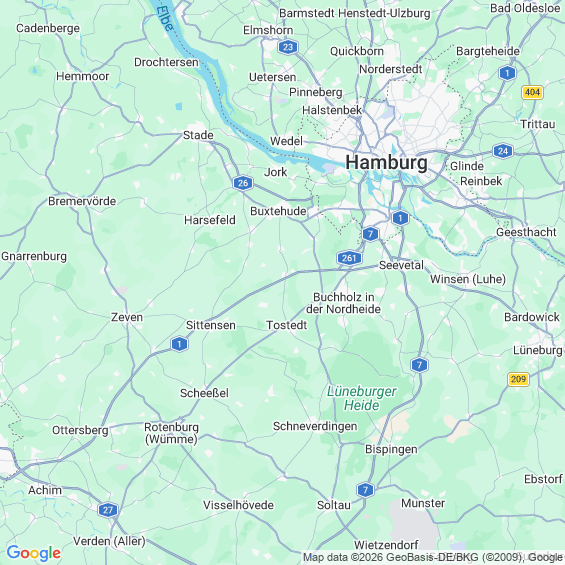The image size is (565, 565).
Task: Click the A27 highway shield near Achim
Action: (x=108, y=510)
